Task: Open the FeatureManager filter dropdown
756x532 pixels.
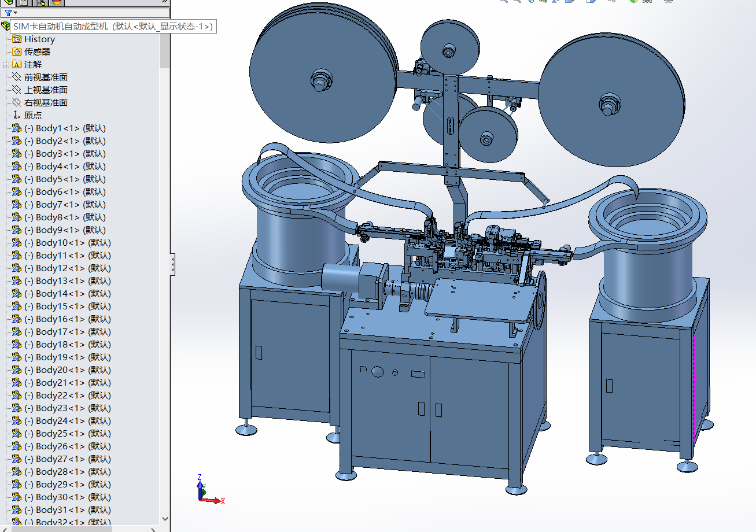Action: pos(11,13)
